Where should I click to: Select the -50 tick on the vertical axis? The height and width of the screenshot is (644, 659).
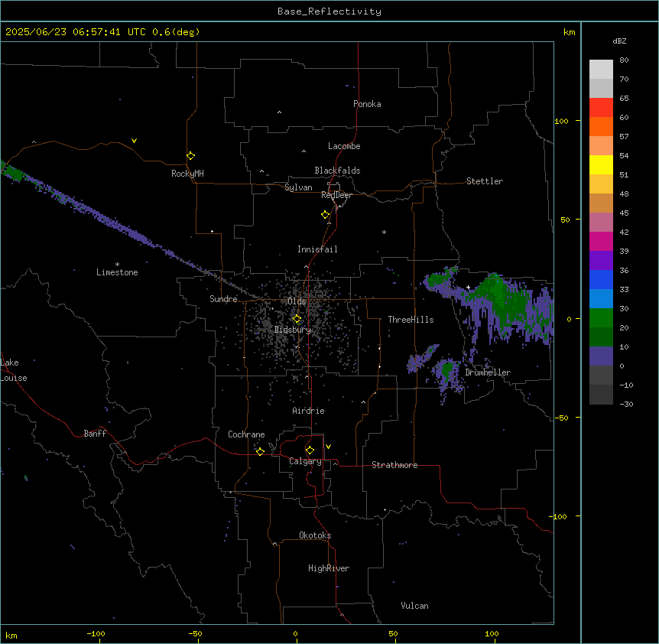point(561,418)
